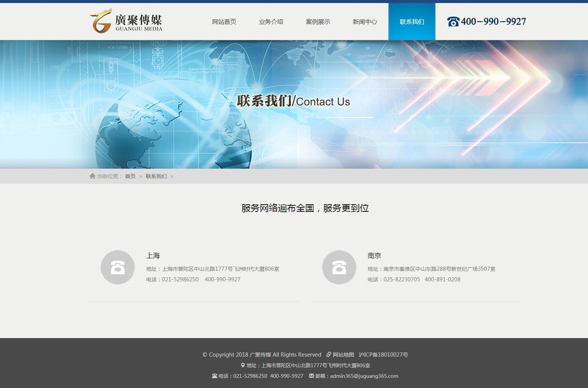Screen dimensions: 588x388
Task: Click the home icon in breadcrumb bar
Action: (92, 176)
